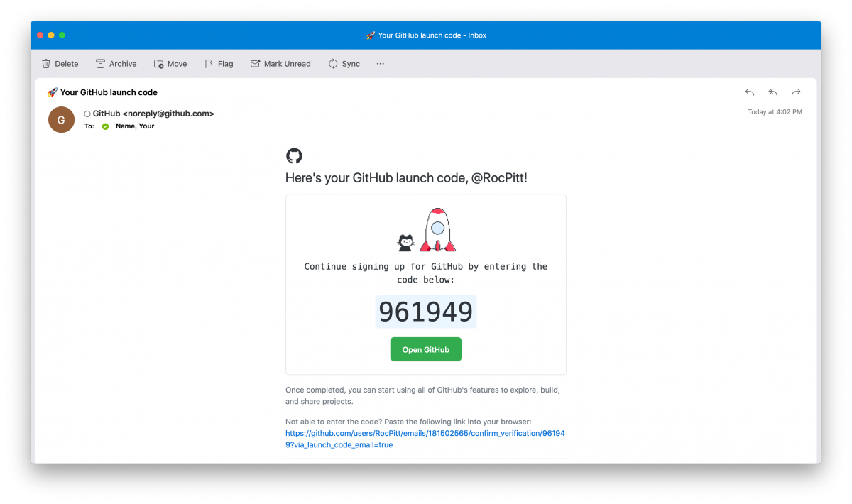Select recipient 'Name, Your'
The image size is (852, 504).
[x=135, y=126]
